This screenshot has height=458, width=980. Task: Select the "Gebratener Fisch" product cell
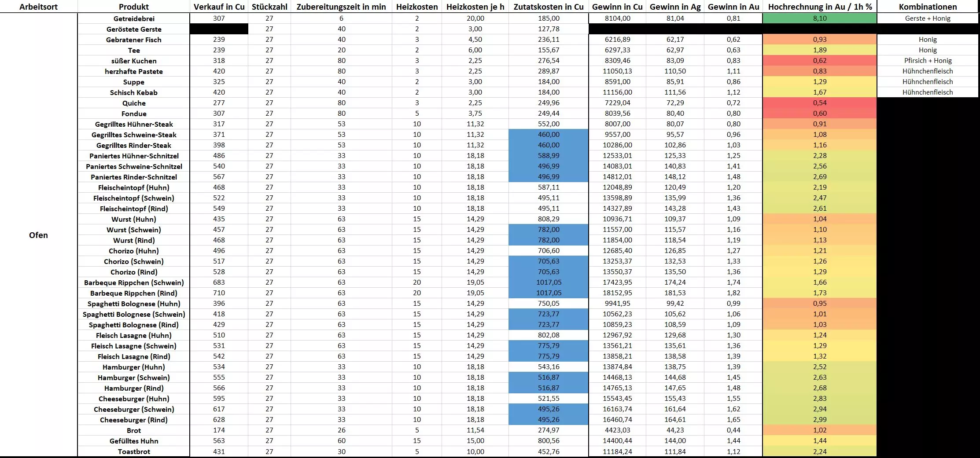point(134,40)
